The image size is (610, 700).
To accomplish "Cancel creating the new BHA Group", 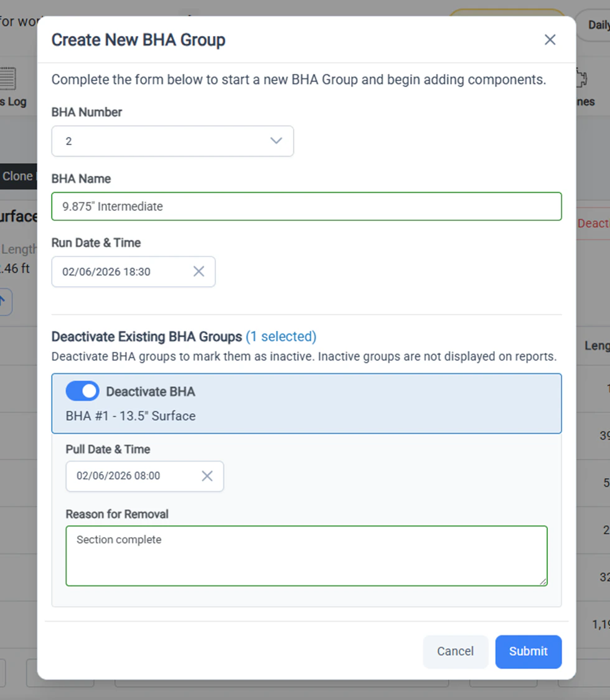I will click(455, 651).
